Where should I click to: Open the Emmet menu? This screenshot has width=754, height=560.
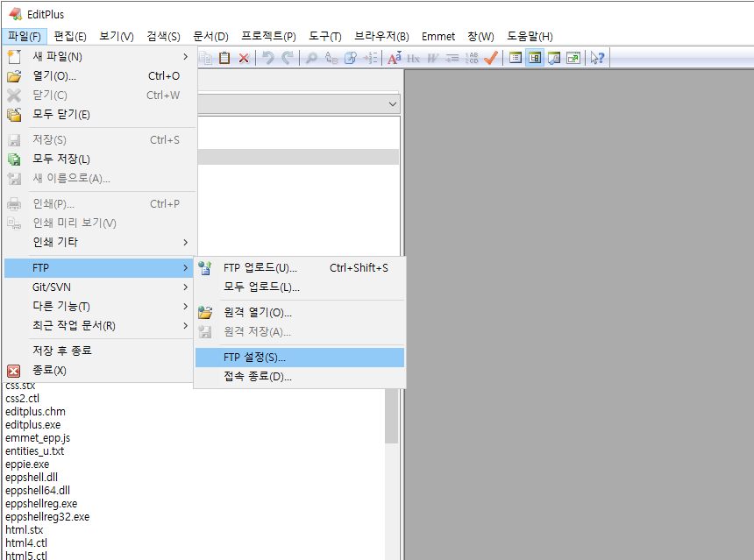[438, 37]
